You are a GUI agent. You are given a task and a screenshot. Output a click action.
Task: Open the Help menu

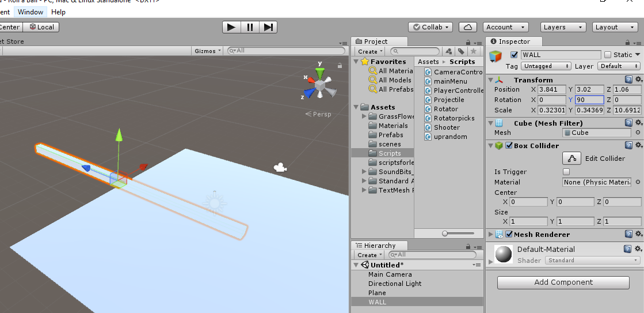[x=58, y=12]
